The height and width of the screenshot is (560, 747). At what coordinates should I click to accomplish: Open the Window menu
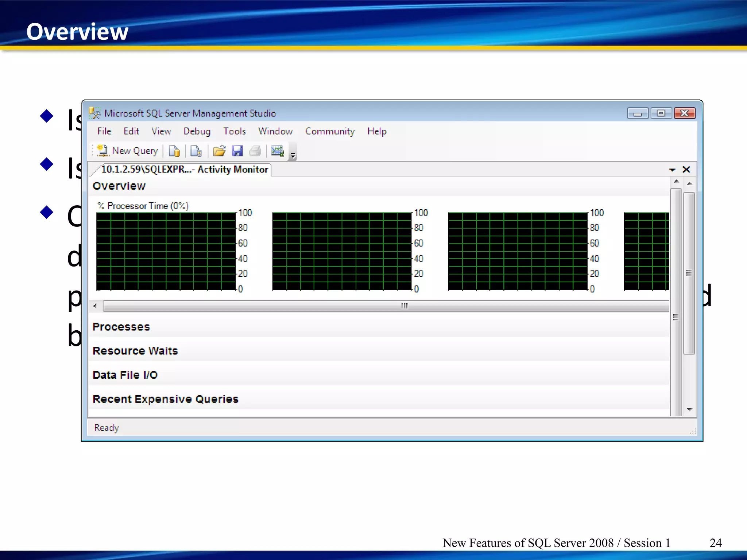(275, 131)
